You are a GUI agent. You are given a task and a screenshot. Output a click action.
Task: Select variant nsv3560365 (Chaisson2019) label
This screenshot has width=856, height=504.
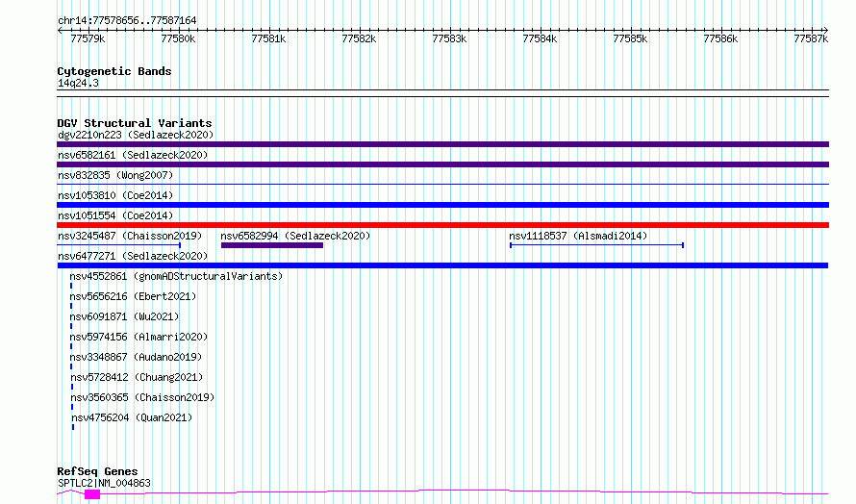142,397
